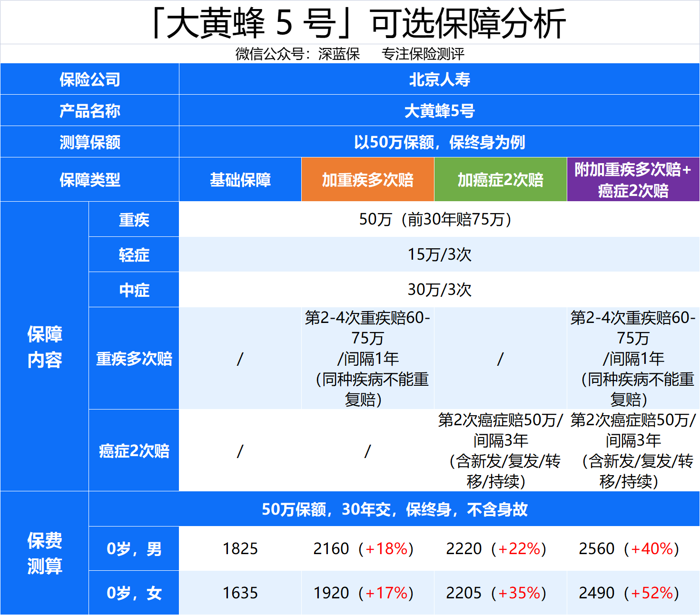Click the text '专注保险测评'

coord(423,54)
